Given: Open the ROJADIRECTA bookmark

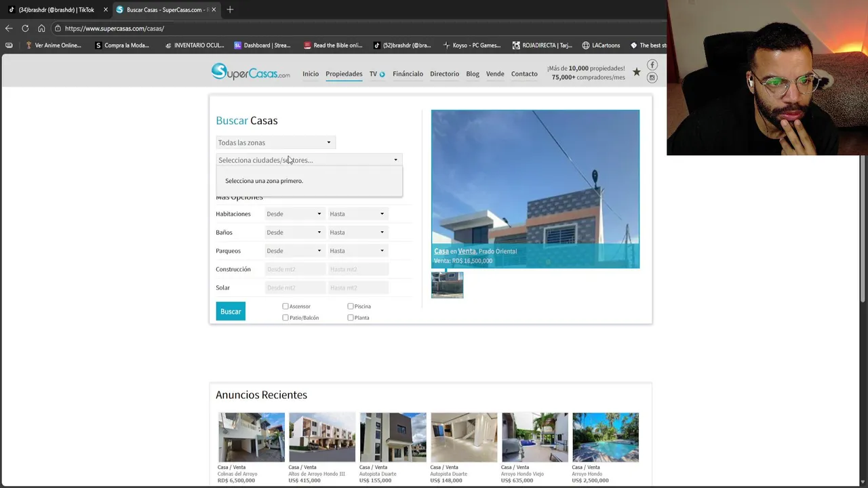Looking at the screenshot, I should pos(542,45).
